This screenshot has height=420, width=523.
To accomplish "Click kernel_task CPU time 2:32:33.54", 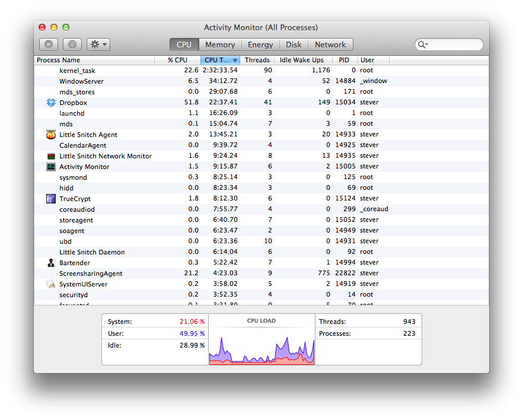I will pyautogui.click(x=220, y=70).
